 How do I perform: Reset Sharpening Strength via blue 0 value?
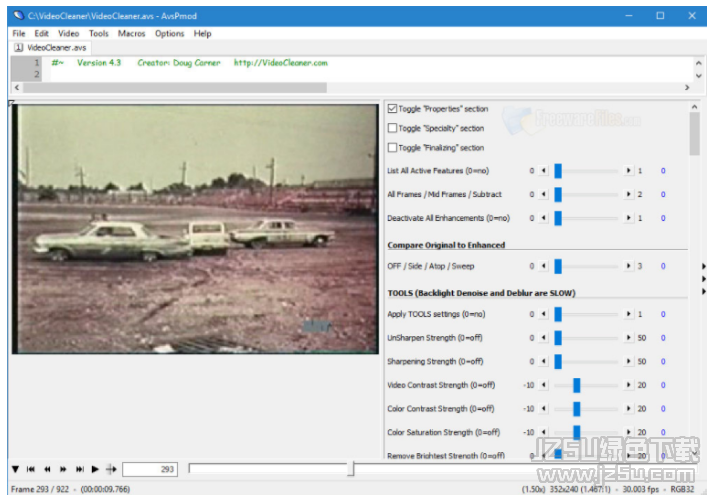point(663,361)
